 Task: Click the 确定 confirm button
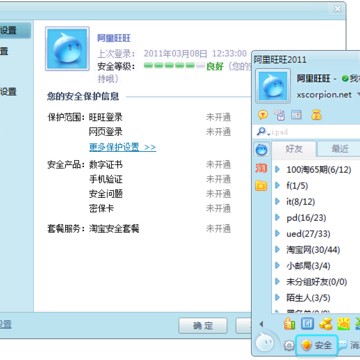pos(203,325)
